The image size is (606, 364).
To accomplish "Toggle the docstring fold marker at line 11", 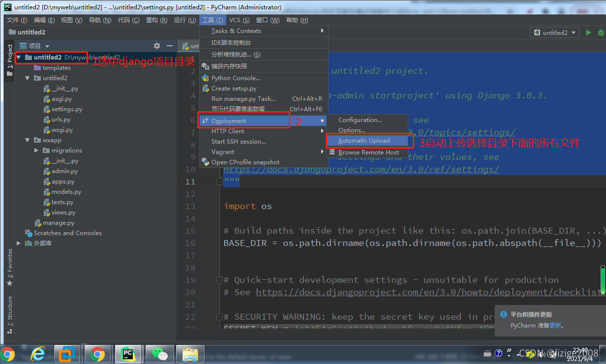I will tap(220, 182).
